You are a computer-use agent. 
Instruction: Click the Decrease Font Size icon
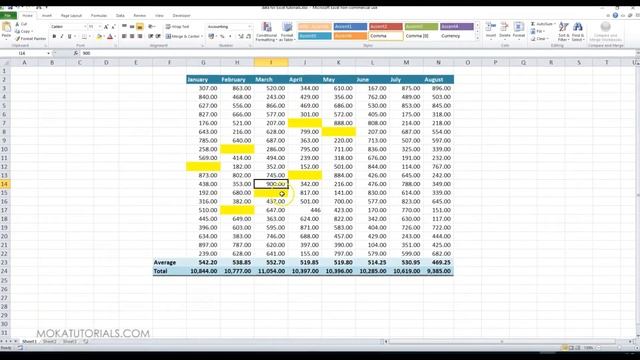[x=113, y=27]
